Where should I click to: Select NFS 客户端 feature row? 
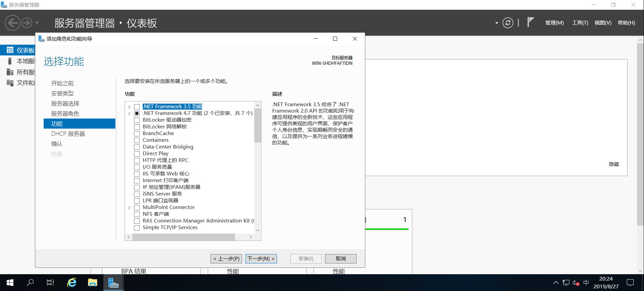pos(156,214)
